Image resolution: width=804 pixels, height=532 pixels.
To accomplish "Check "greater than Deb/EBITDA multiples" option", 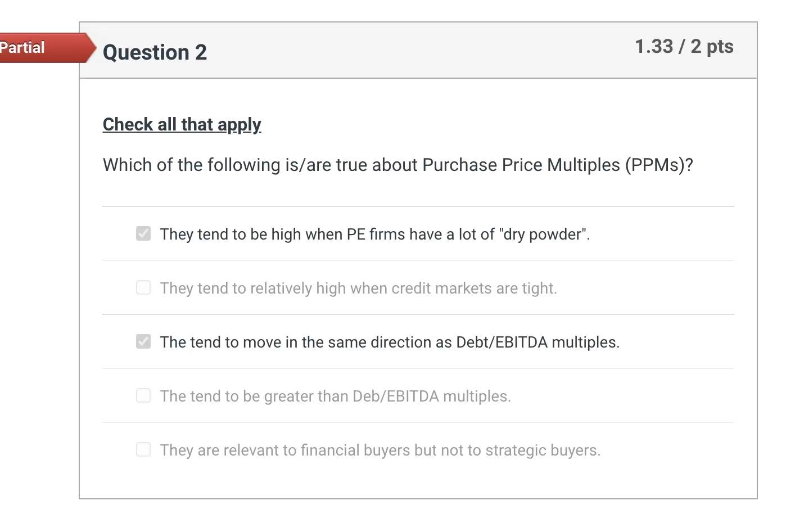I will click(x=143, y=395).
